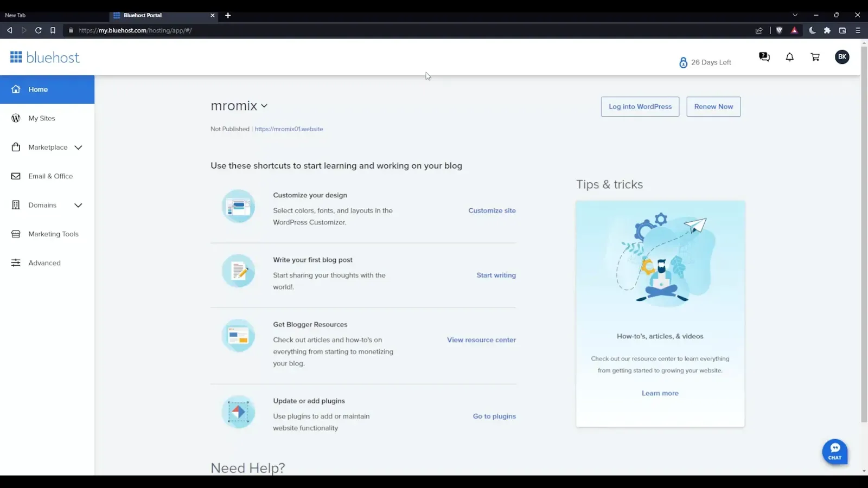Click the share page icon in address bar
Viewport: 868px width, 488px height.
(759, 30)
